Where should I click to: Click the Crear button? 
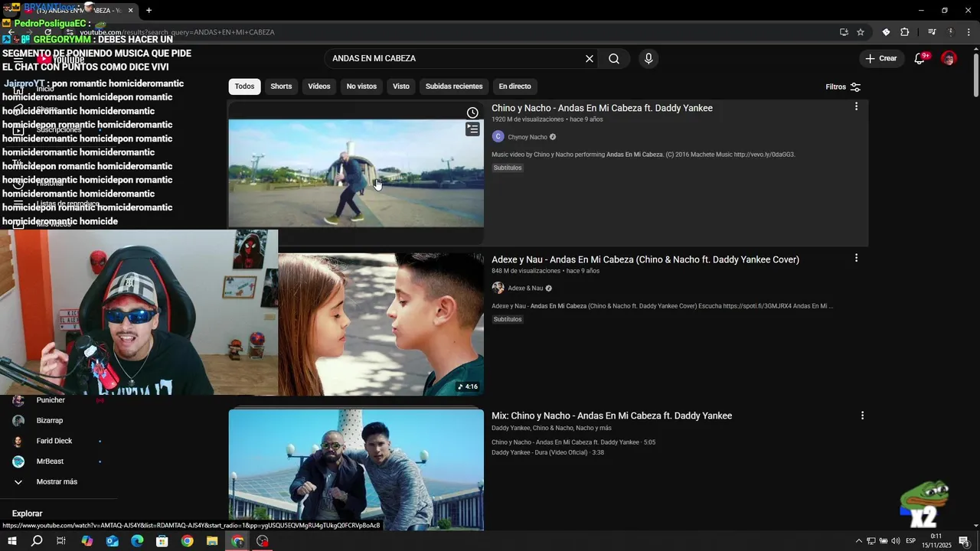coord(881,58)
